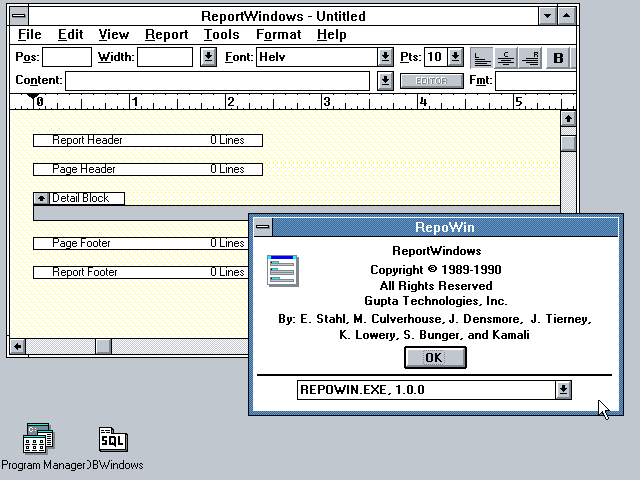Select the Page Header bar
The width and height of the screenshot is (640, 480).
148,169
